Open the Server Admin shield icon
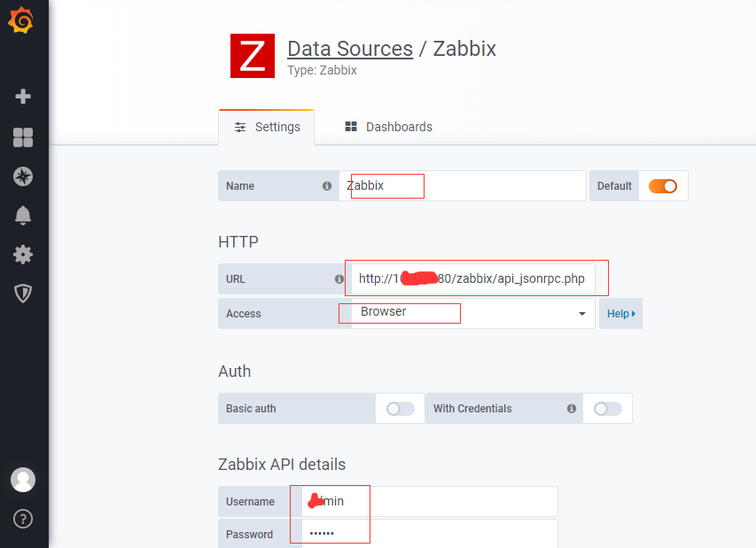This screenshot has width=756, height=548. click(23, 294)
